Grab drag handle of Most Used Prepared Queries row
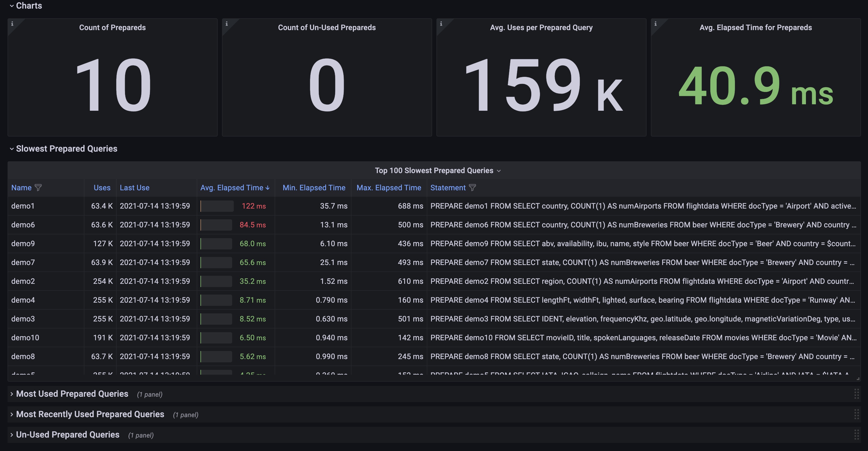868x451 pixels. (x=856, y=394)
